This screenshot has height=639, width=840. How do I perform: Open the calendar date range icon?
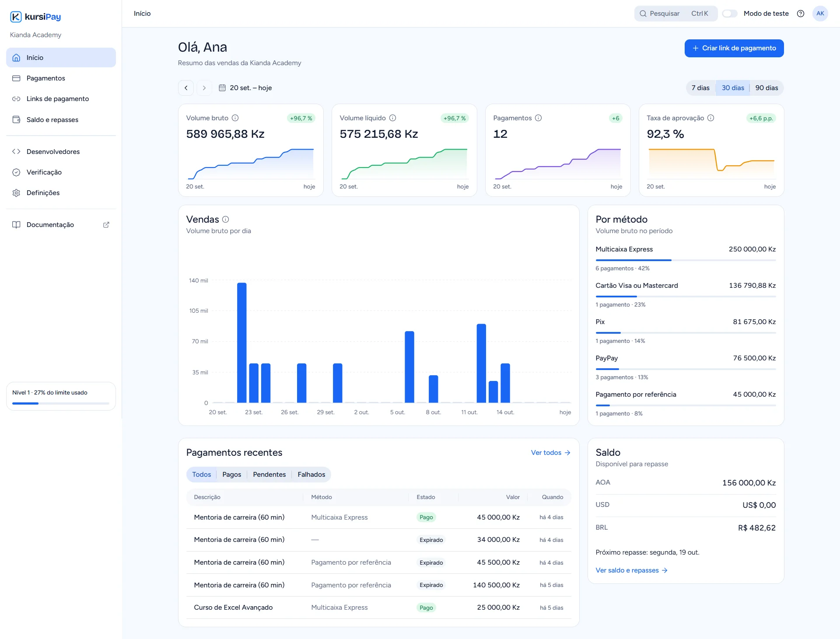point(222,88)
